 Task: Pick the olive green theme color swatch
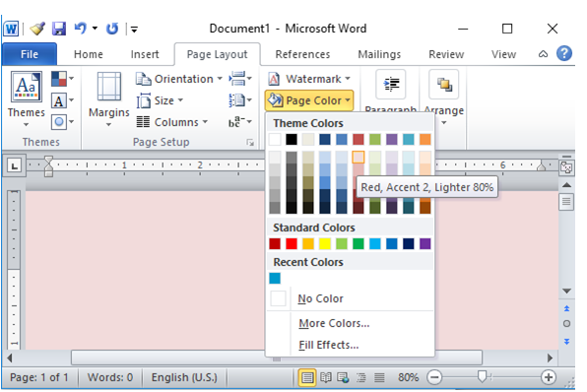click(374, 139)
